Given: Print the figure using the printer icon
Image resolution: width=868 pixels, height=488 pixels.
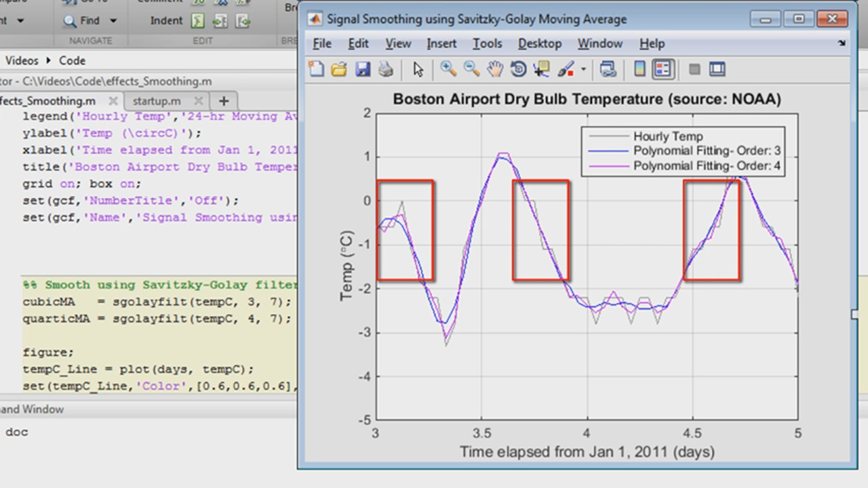Looking at the screenshot, I should [x=385, y=69].
